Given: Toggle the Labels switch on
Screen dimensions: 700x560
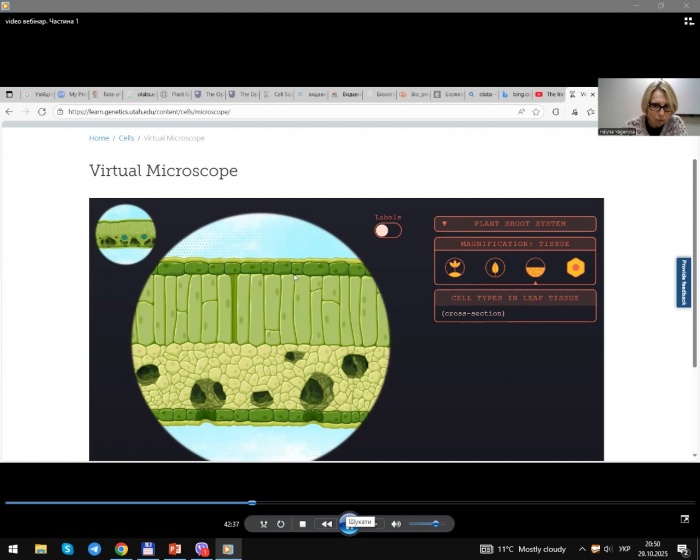Looking at the screenshot, I should (x=388, y=230).
